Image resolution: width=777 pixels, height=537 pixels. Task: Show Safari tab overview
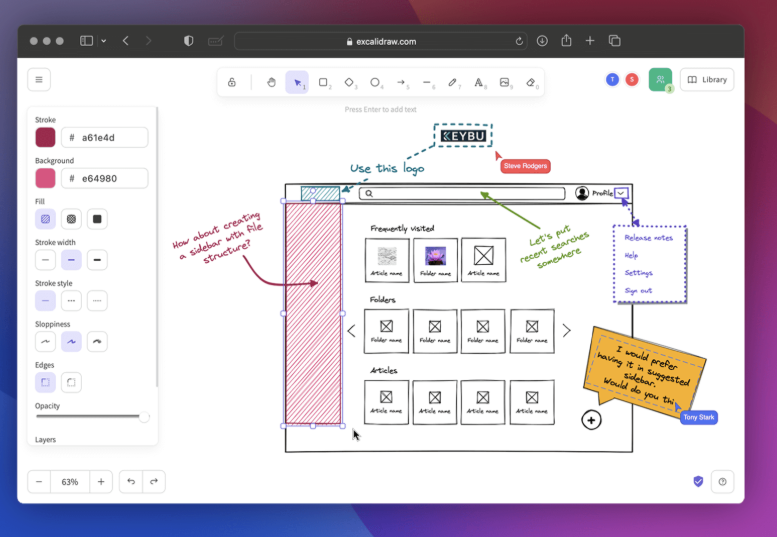tap(614, 41)
